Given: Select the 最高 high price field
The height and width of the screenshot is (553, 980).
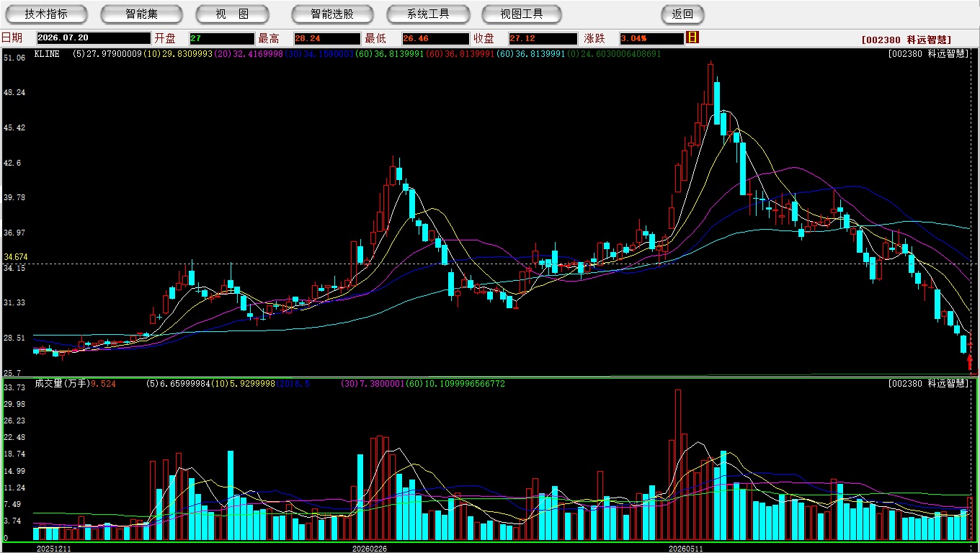Looking at the screenshot, I should 327,38.
